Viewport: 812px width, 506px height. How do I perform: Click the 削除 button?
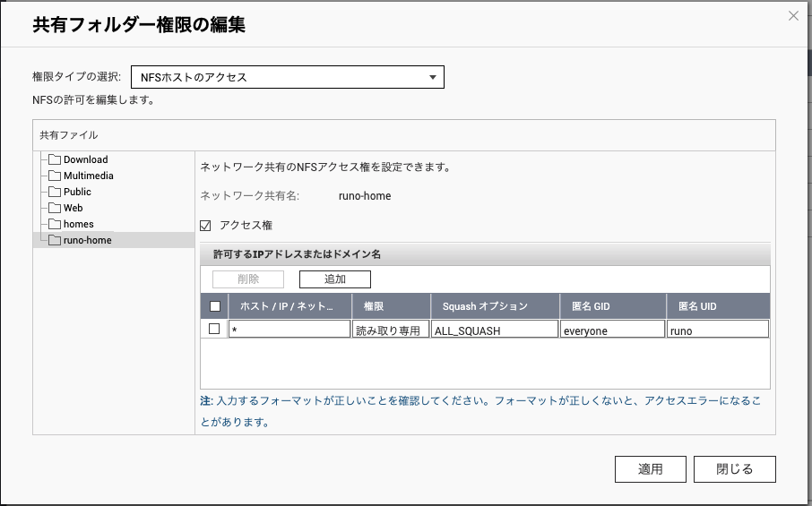[248, 279]
